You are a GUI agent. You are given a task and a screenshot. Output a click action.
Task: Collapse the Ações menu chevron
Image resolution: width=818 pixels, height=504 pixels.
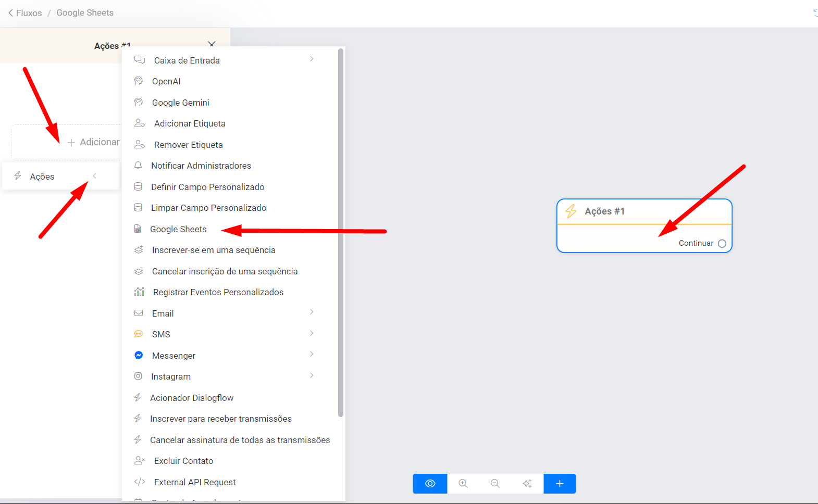click(x=94, y=176)
